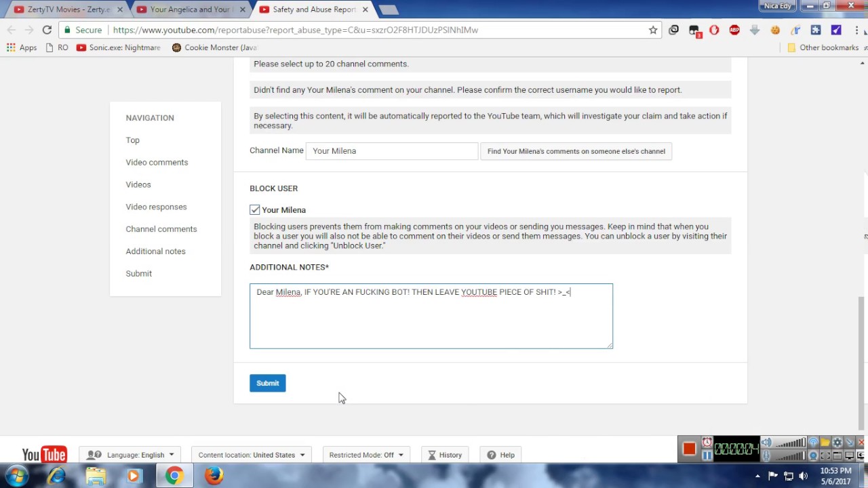The width and height of the screenshot is (868, 488).
Task: Open the Apps bookmarks shortcut
Action: pos(22,47)
